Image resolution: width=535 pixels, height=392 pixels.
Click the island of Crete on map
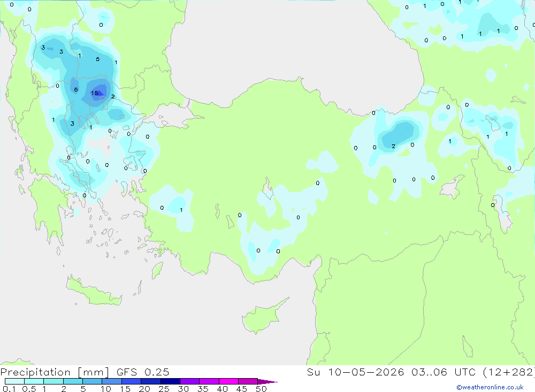tap(94, 293)
